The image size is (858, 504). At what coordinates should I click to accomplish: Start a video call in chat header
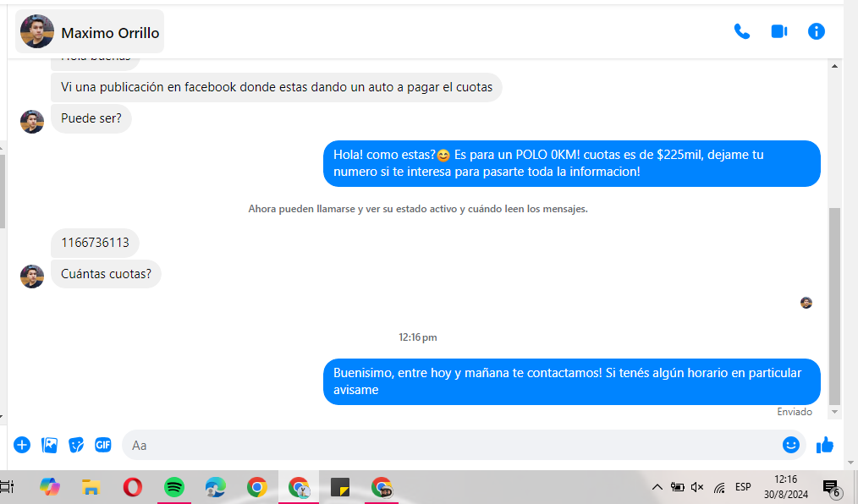pos(778,31)
